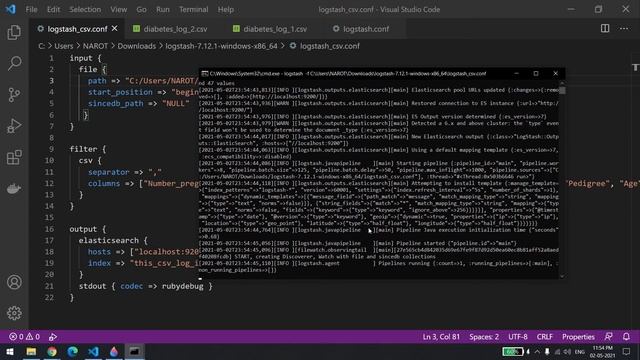Click the Visual Studio Code taskbar icon
Screen dimensions: 640x360
click(93, 351)
